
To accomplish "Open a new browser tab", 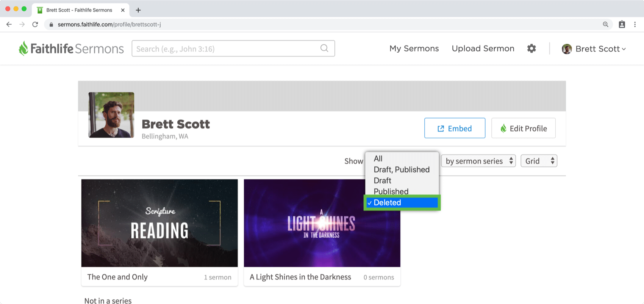I will pyautogui.click(x=138, y=10).
